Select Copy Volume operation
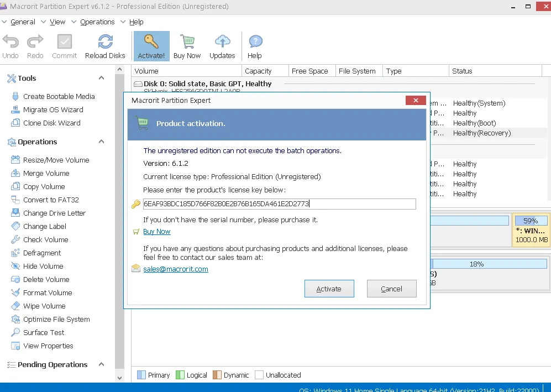This screenshot has height=392, width=551. (38, 187)
